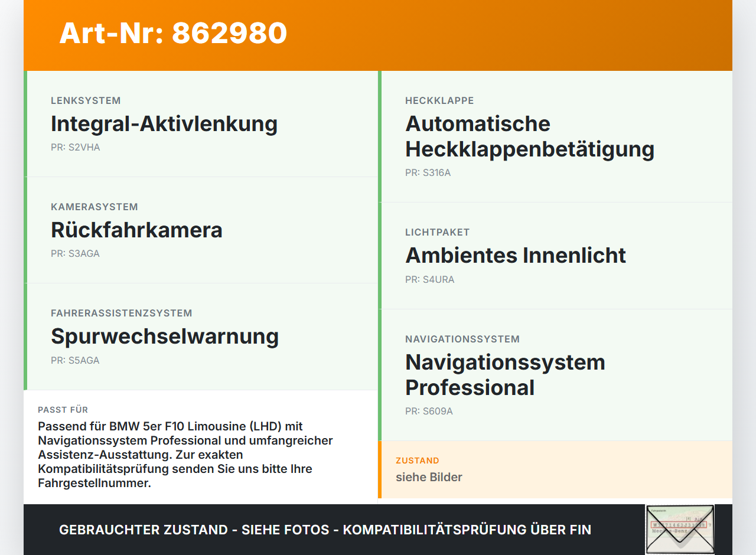Click the FAHRERASSISTENZSYSTEM category label
Screen dimensions: 756x555
pos(122,313)
